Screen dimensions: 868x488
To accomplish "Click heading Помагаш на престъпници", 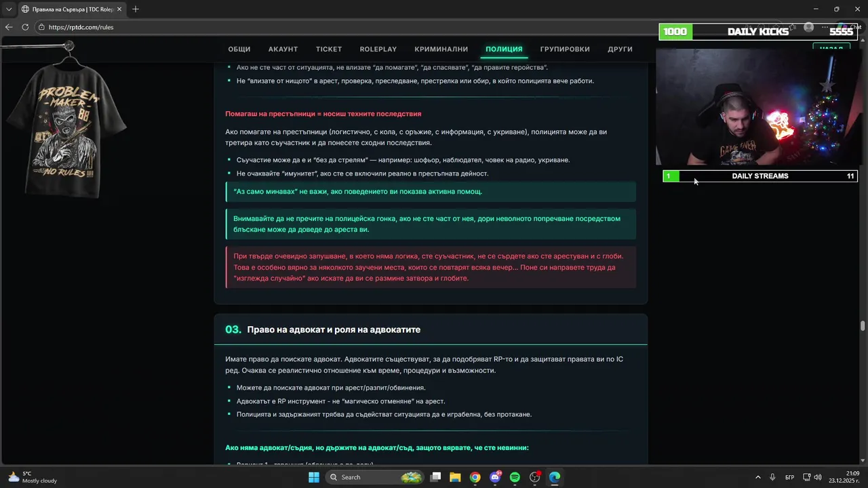I will tap(323, 114).
